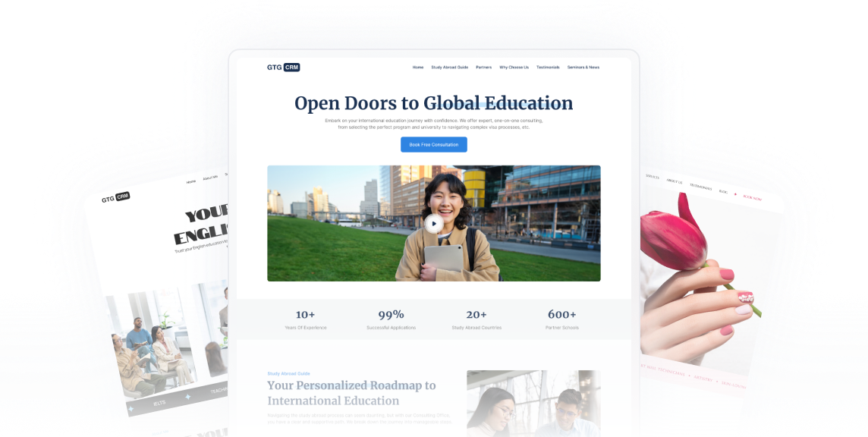Click the Book Free Consultation button
Screen dimensions: 868x437
pos(433,144)
